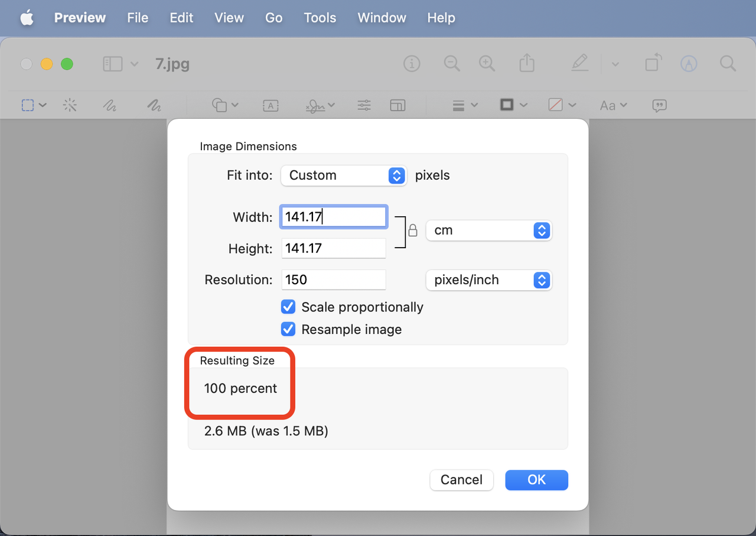The height and width of the screenshot is (536, 756).
Task: Open the pixels/inch resolution dropdown
Action: tap(488, 280)
